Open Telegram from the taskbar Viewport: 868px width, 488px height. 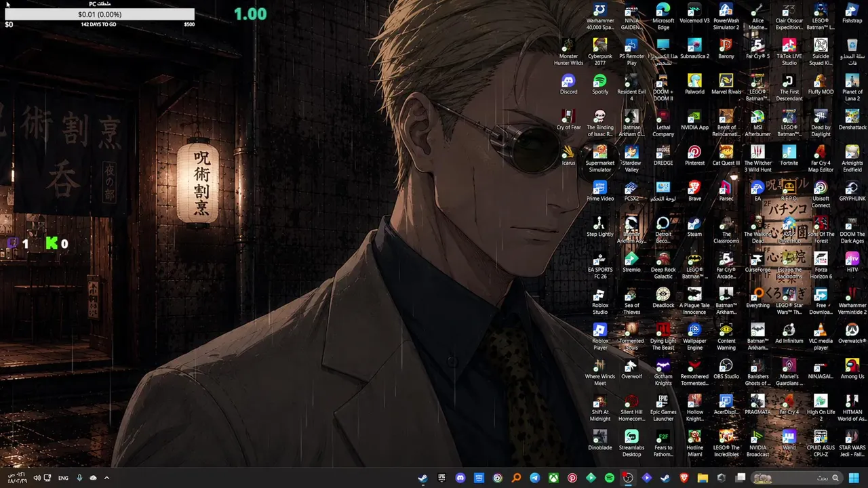pos(534,478)
